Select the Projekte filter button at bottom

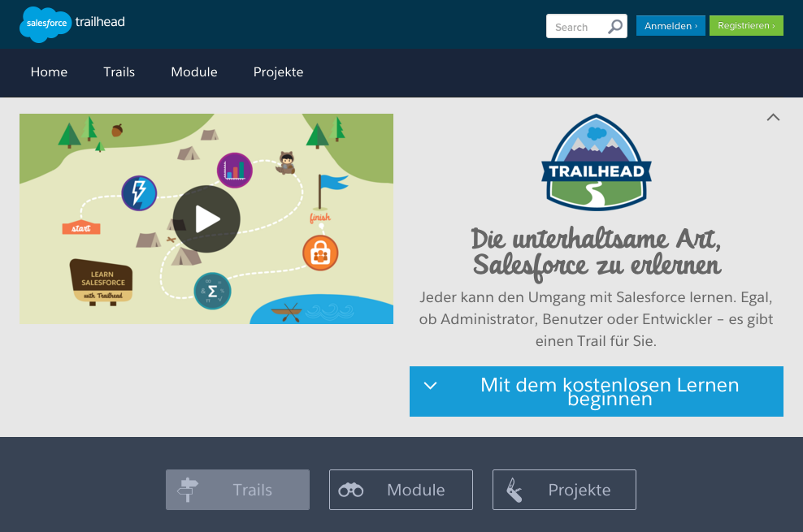564,490
